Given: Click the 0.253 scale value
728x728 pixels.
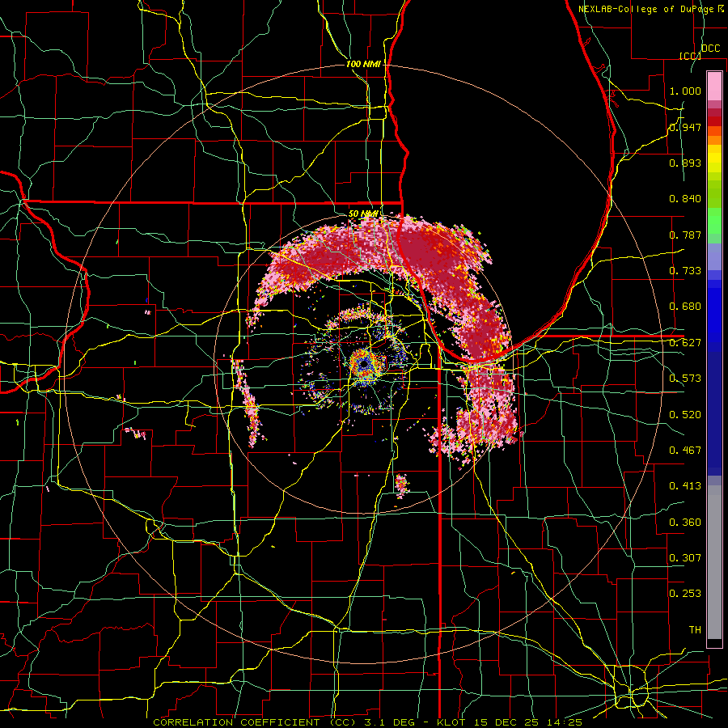Looking at the screenshot, I should coord(685,594).
